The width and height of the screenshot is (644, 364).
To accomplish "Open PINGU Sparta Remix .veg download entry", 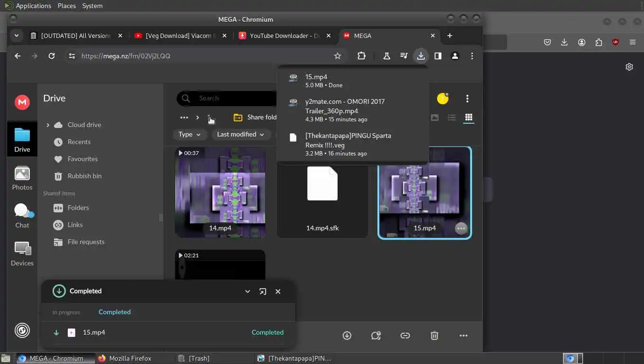I will pos(353,144).
